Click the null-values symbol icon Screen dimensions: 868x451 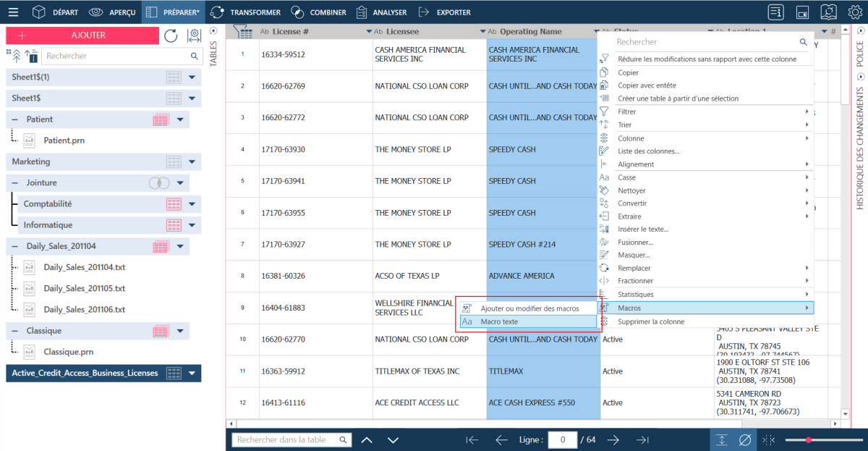(745, 439)
